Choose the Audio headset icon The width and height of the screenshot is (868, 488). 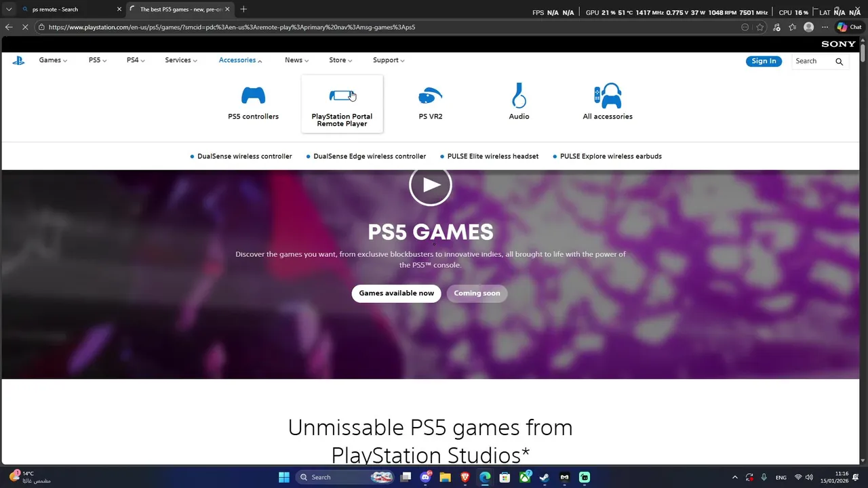pos(519,95)
